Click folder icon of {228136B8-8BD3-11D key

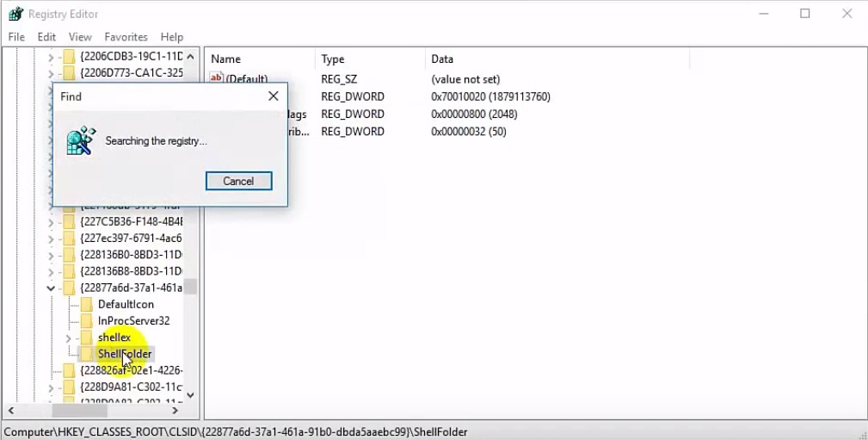click(69, 271)
